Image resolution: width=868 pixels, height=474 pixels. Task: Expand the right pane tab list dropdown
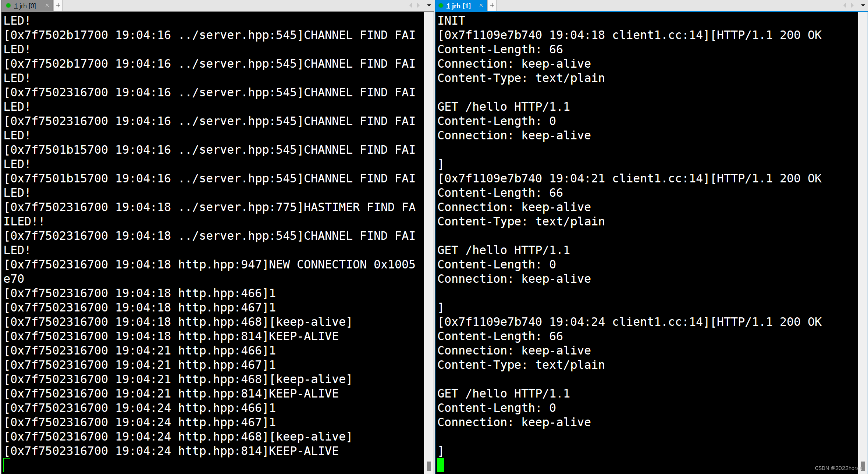863,6
